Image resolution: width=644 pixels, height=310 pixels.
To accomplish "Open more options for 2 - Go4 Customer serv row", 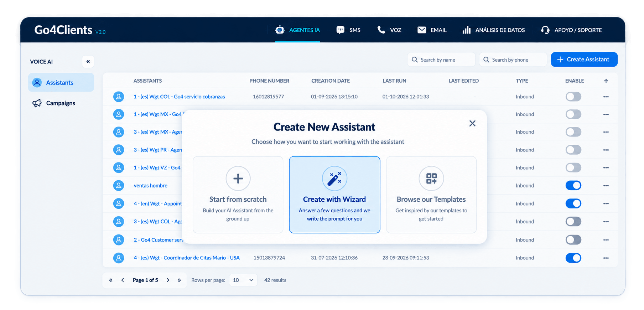I will (x=606, y=240).
